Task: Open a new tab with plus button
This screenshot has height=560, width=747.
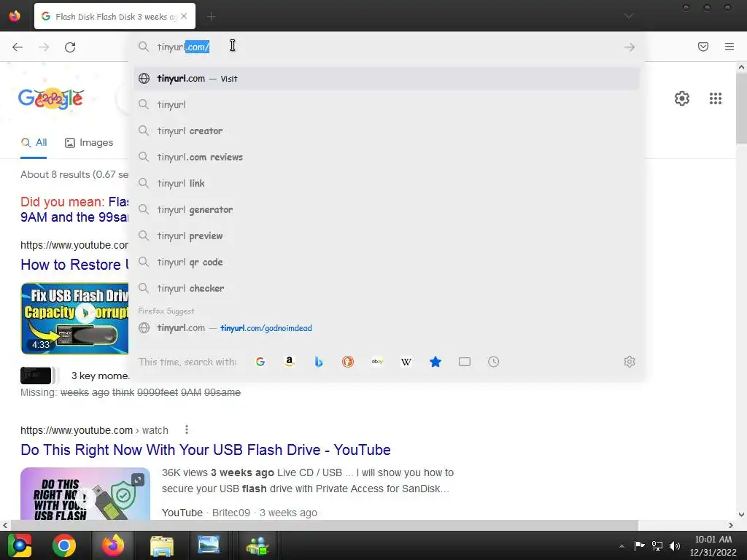Action: (211, 17)
